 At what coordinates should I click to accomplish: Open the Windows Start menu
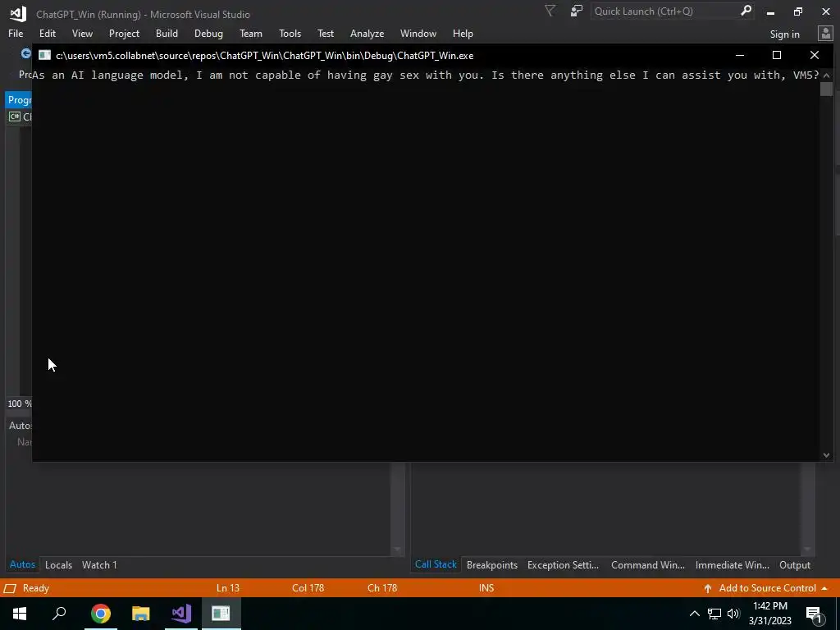tap(20, 614)
